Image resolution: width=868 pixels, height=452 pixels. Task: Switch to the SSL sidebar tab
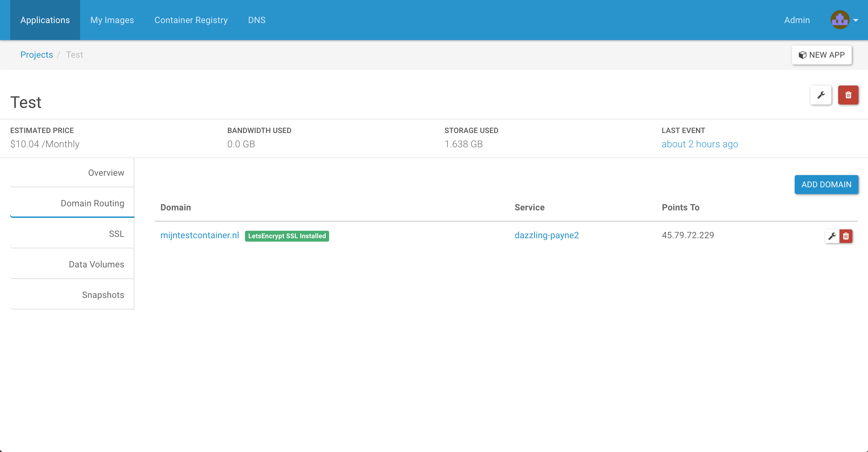click(72, 234)
